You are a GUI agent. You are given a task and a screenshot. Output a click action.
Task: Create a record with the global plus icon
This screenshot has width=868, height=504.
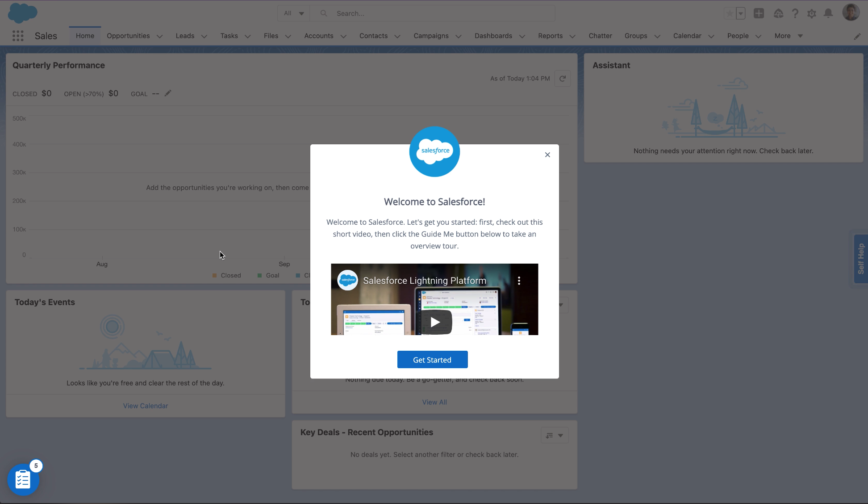pos(759,13)
